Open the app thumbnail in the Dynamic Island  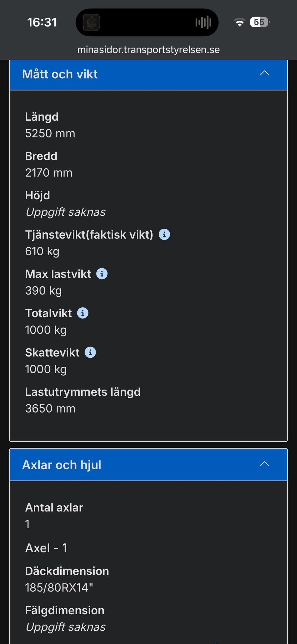point(91,23)
